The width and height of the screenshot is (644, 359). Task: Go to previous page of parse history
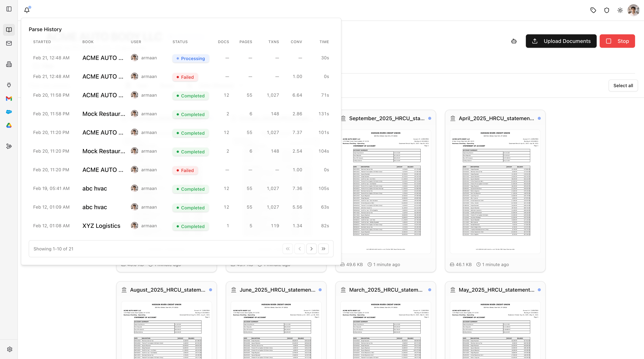coord(299,249)
